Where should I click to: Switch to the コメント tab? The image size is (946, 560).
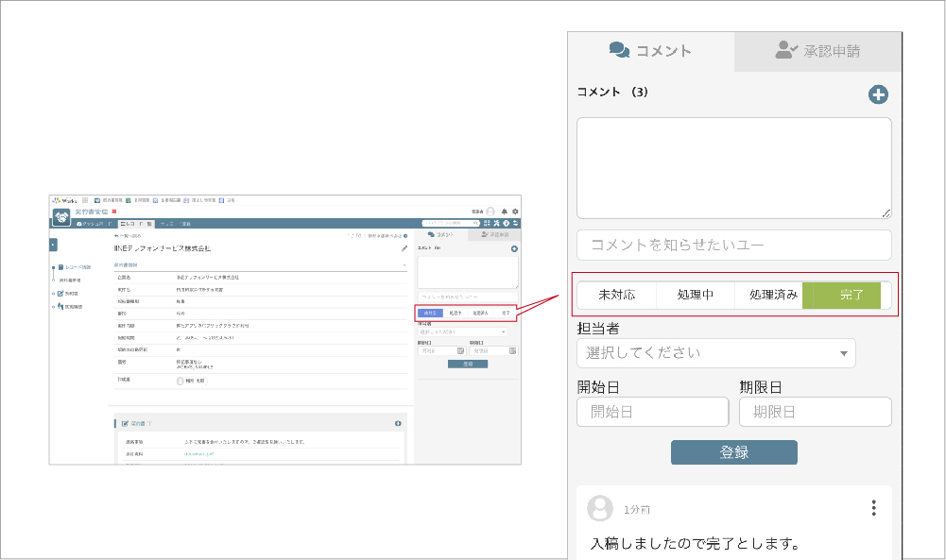651,51
